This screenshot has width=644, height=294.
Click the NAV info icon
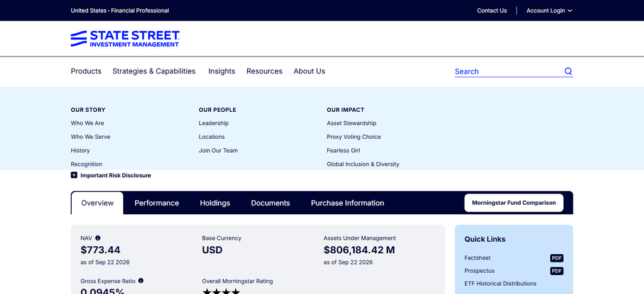(97, 238)
